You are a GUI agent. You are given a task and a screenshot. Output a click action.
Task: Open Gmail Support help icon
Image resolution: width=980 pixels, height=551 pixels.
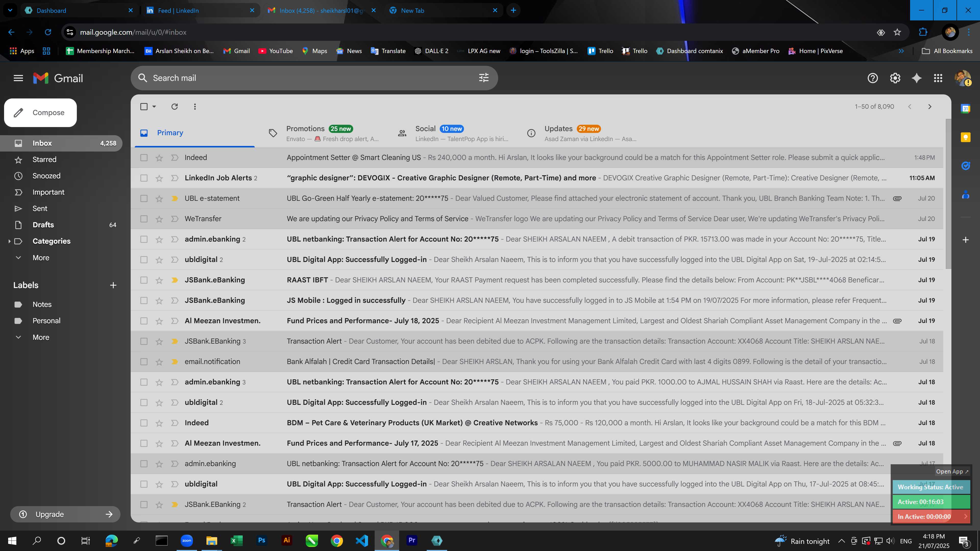[872, 78]
